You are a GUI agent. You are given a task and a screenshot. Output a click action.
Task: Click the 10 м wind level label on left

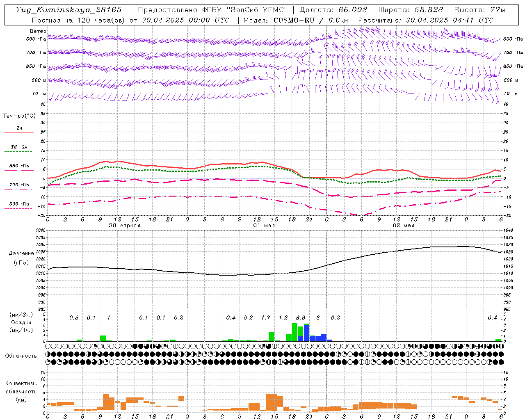pos(39,94)
